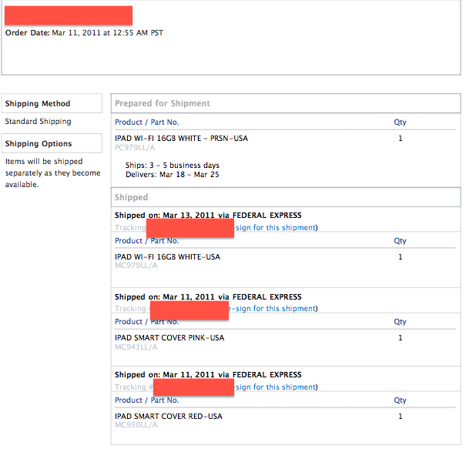Select IPAD SMART COVER PINK-USA item
Viewport: 476px width, 459px height.
click(x=169, y=338)
